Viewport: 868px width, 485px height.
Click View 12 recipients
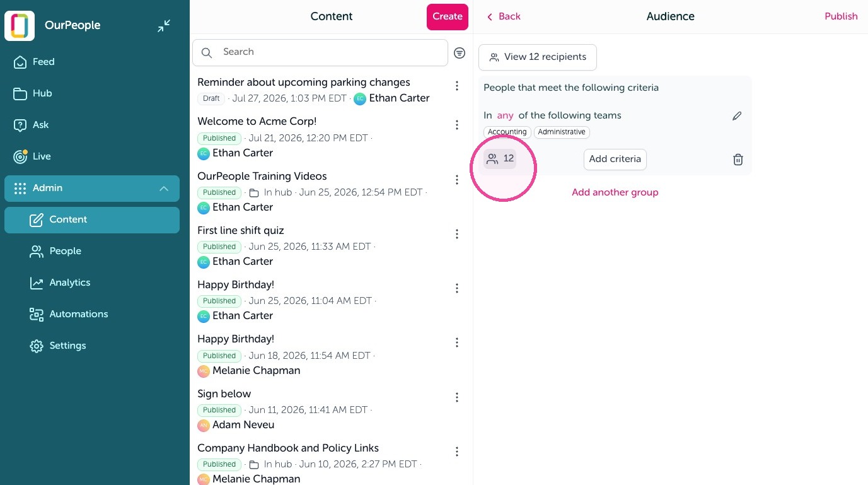[538, 57]
